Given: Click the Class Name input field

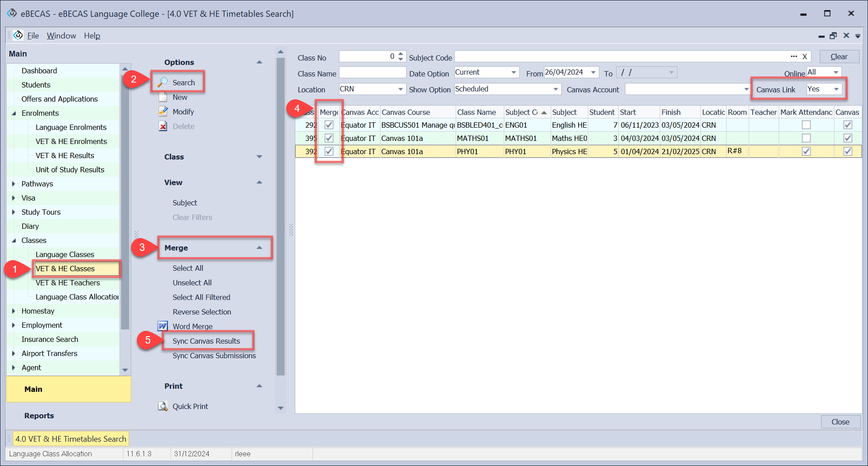Looking at the screenshot, I should (x=372, y=73).
